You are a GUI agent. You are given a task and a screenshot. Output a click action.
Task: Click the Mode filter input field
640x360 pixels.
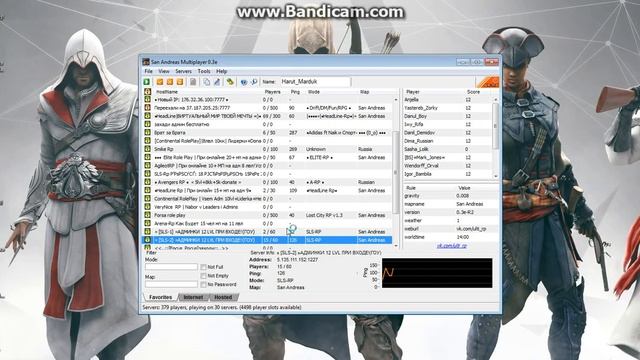(x=171, y=267)
